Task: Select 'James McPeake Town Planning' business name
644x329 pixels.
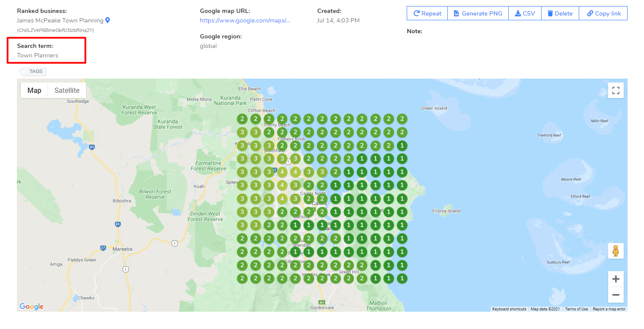Action: pyautogui.click(x=60, y=20)
